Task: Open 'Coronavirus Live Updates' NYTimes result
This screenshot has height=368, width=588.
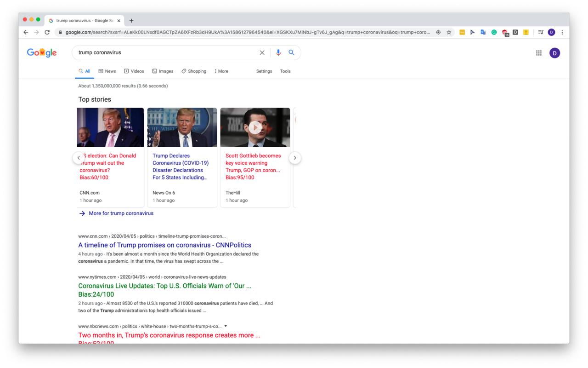Action: pyautogui.click(x=164, y=286)
